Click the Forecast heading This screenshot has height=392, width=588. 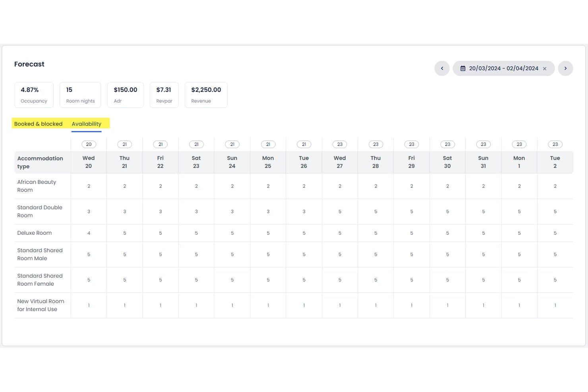tap(29, 64)
